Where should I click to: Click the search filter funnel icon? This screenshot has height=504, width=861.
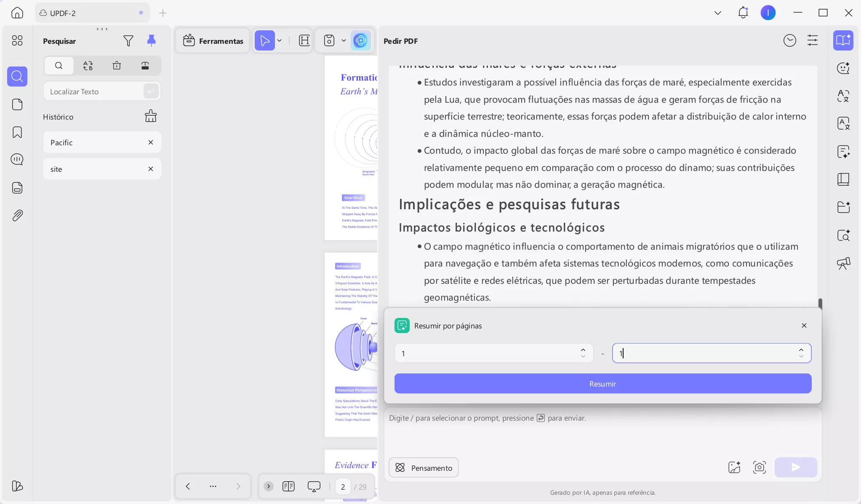coord(128,41)
